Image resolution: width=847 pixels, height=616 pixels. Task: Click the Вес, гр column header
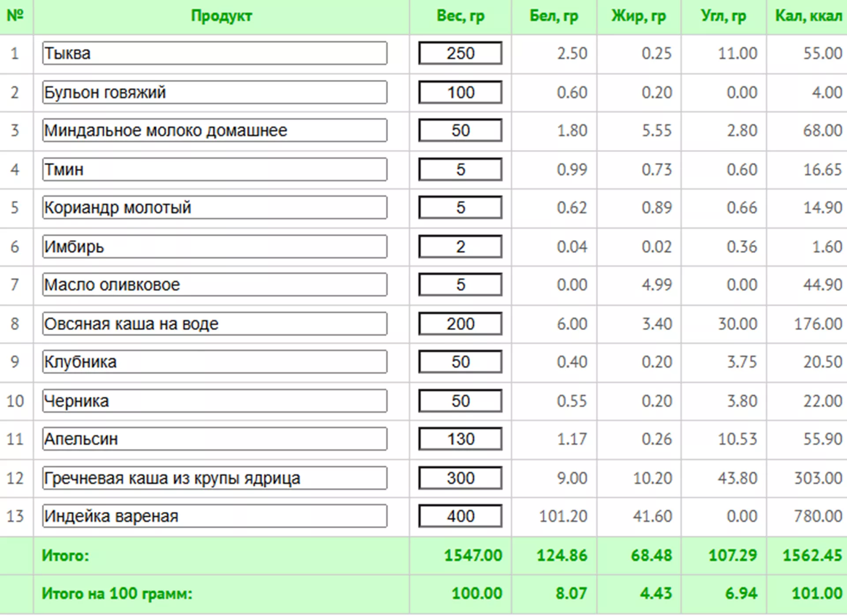coord(460,16)
